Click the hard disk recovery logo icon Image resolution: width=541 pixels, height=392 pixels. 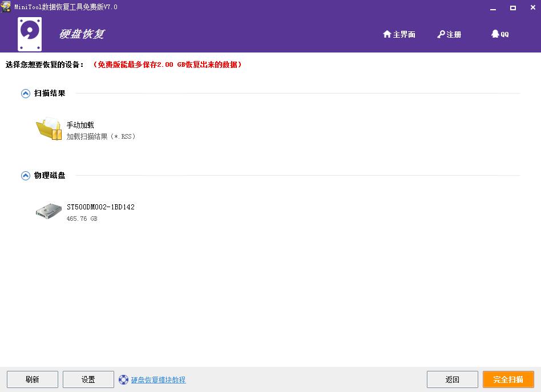[x=30, y=34]
